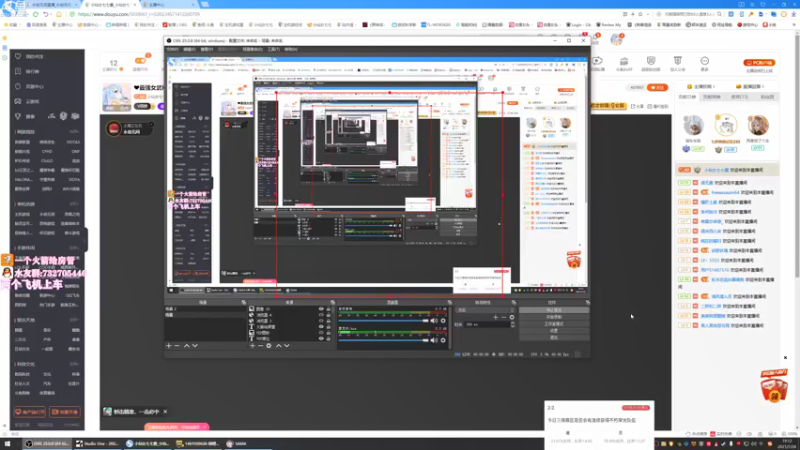Hide the fourth source, a text item
Screen dimensions: 800x450
[x=321, y=327]
